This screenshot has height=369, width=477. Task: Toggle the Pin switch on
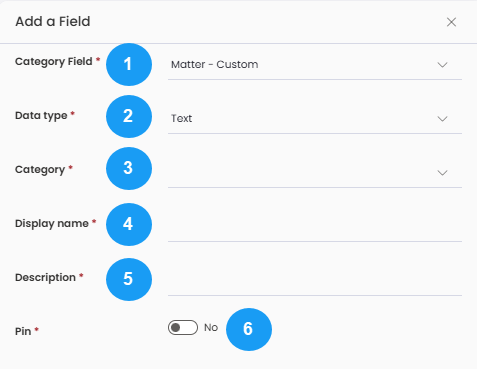(x=183, y=328)
